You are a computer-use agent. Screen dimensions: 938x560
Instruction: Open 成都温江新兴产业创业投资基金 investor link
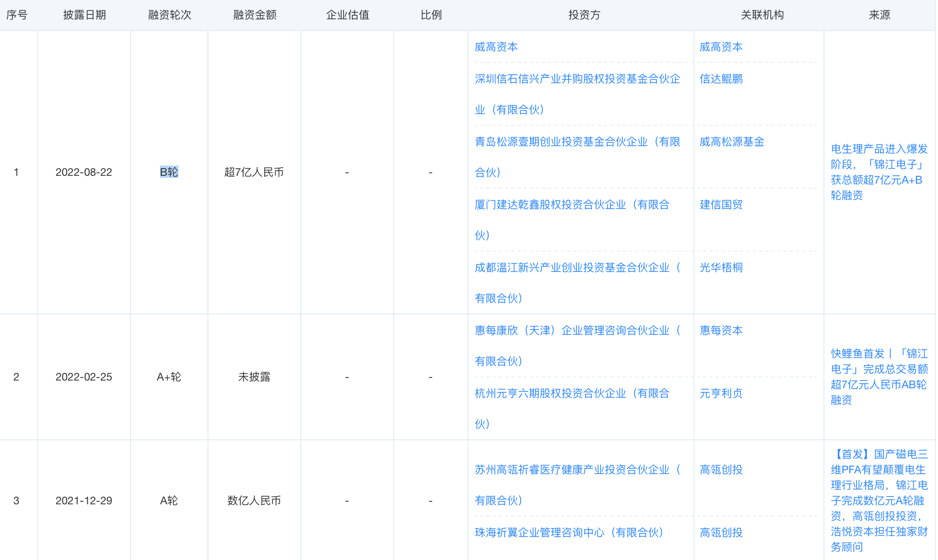(577, 283)
